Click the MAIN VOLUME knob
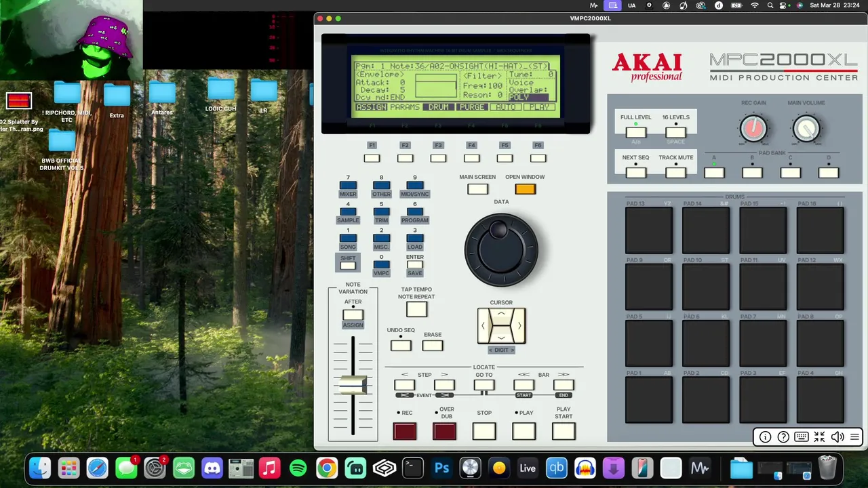The width and height of the screenshot is (868, 488). (x=806, y=129)
